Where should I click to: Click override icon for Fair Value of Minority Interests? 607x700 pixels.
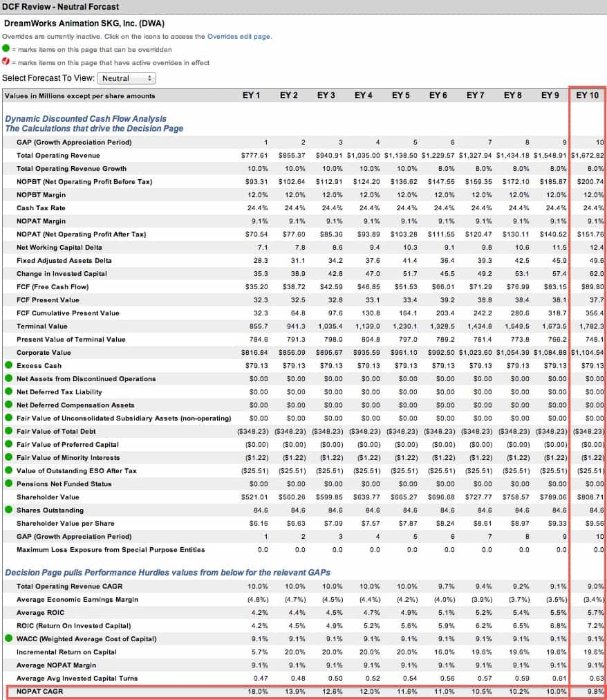click(x=8, y=457)
